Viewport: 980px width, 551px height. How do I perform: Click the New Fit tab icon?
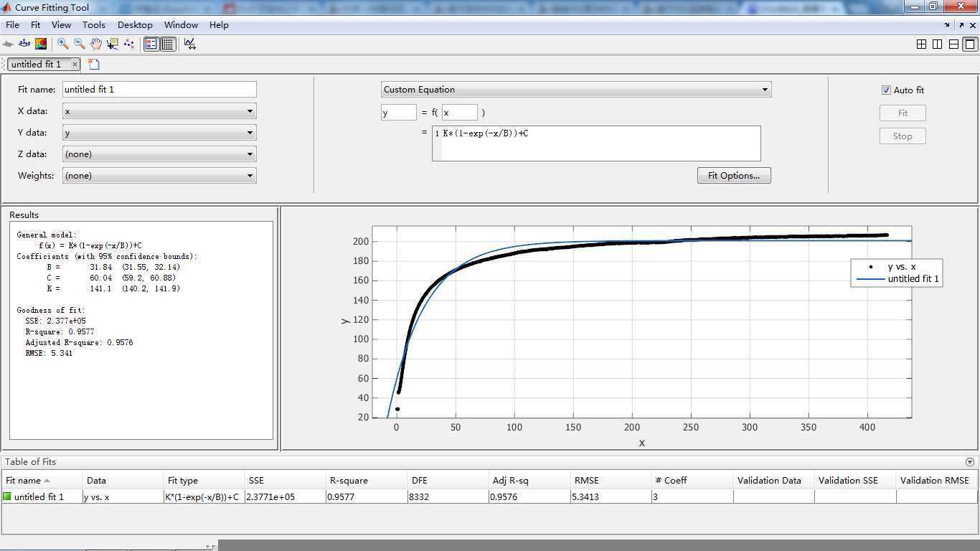(94, 65)
